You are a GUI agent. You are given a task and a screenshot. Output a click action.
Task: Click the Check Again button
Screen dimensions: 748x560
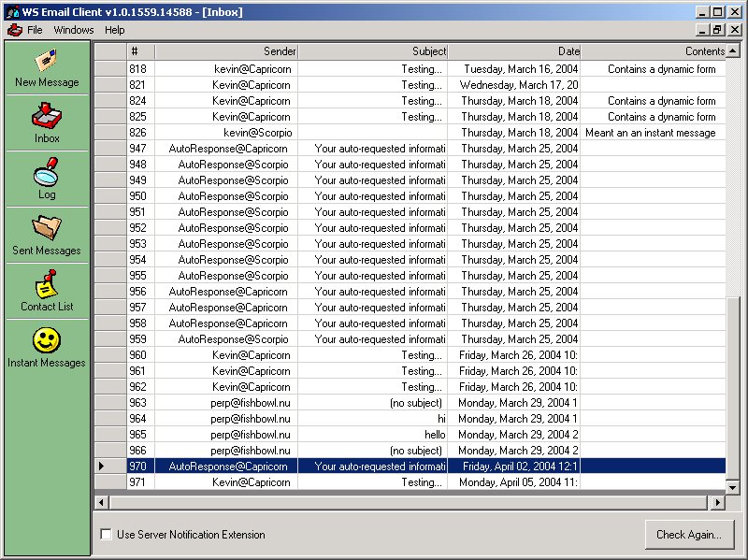pos(688,535)
